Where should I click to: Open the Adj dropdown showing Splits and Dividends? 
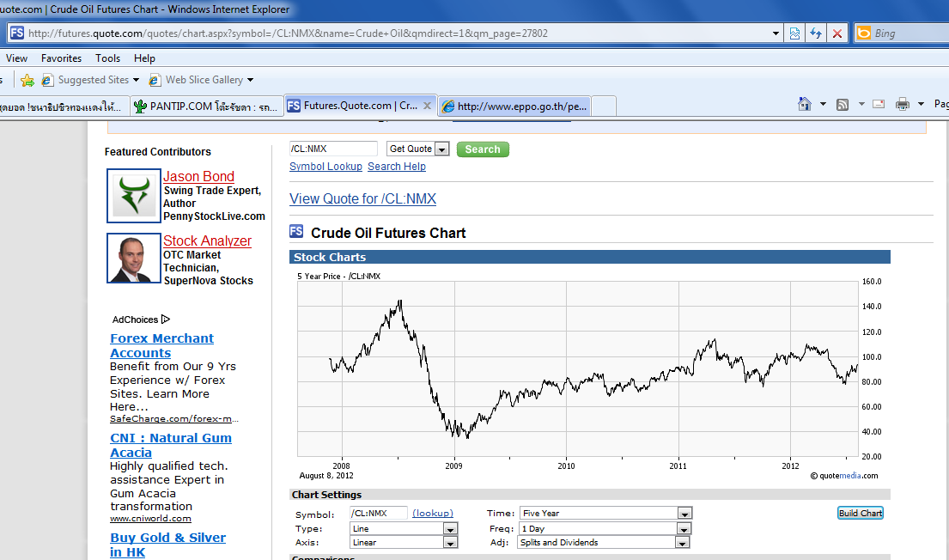(x=604, y=543)
